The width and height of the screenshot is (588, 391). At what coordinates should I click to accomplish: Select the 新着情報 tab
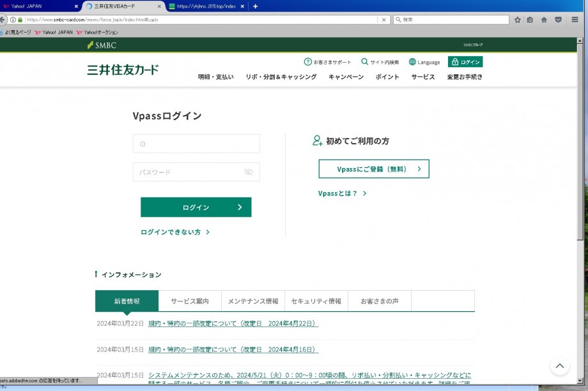[127, 301]
